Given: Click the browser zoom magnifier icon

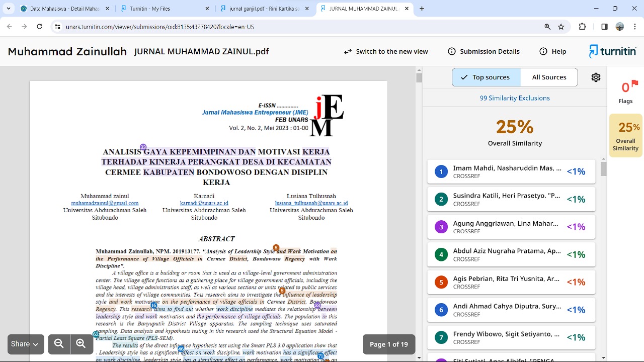Looking at the screenshot, I should (x=547, y=27).
